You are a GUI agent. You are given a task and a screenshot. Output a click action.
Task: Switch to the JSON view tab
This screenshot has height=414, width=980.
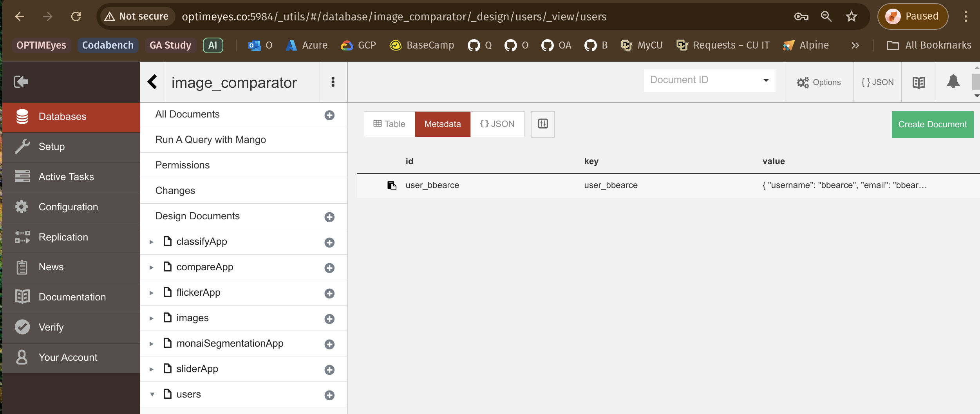pos(497,124)
